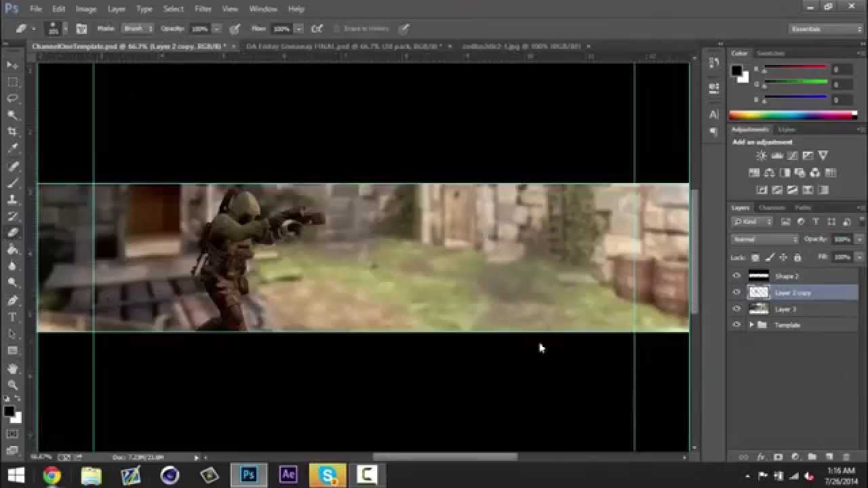The image size is (868, 488).
Task: Select the Spot Healing Brush tool
Action: 12,166
